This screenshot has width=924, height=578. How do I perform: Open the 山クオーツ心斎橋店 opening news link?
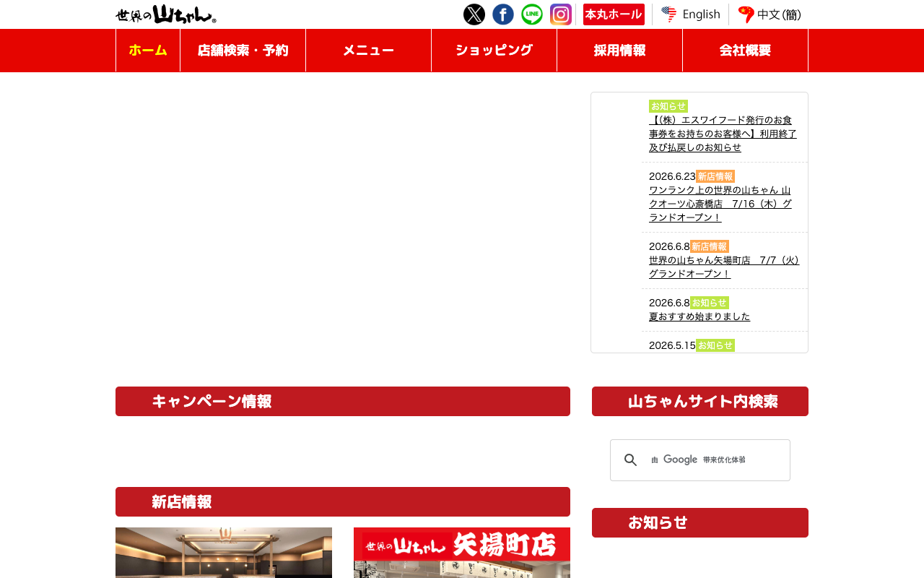click(x=720, y=204)
